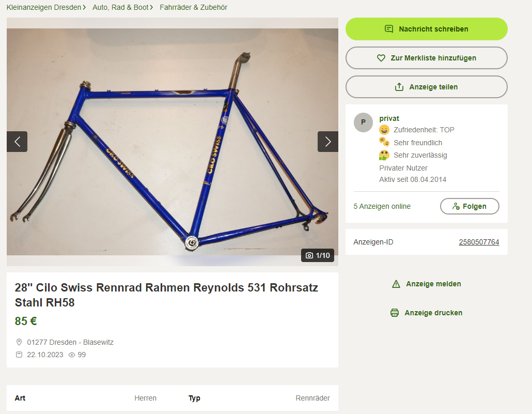Click the warning triangle report icon
The height and width of the screenshot is (414, 532).
tap(396, 284)
